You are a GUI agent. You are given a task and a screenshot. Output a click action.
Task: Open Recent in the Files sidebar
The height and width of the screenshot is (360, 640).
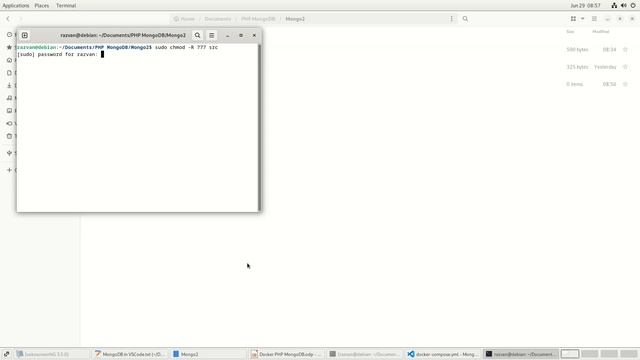[9, 35]
